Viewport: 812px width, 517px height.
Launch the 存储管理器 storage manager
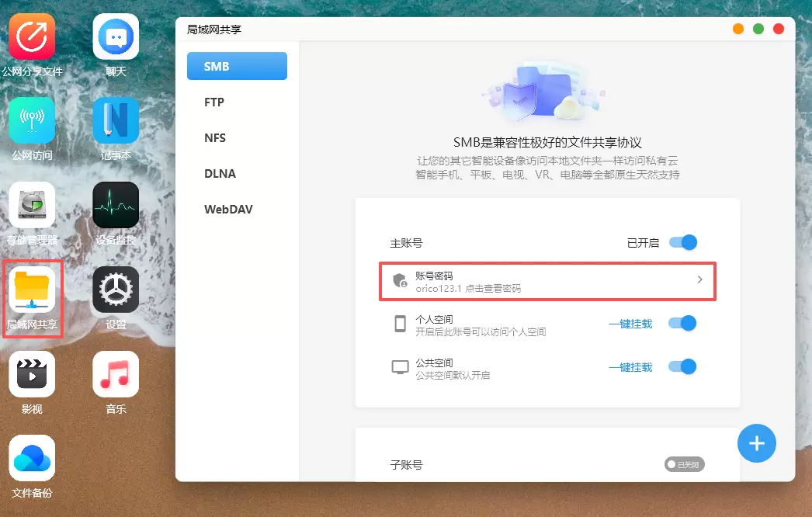coord(32,205)
